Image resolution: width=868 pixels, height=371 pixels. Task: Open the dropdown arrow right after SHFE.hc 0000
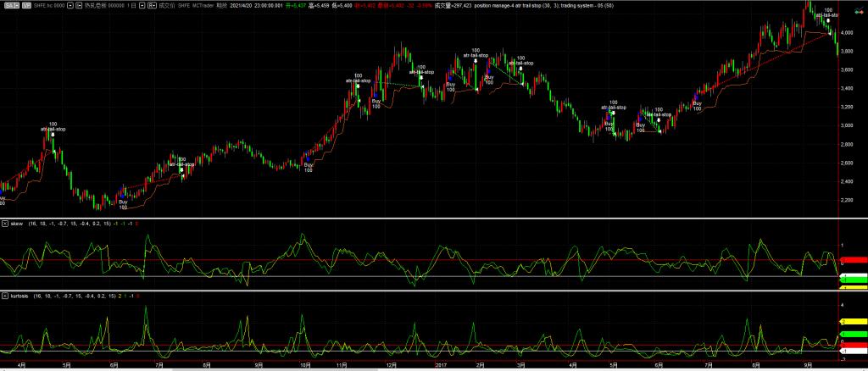(70, 5)
